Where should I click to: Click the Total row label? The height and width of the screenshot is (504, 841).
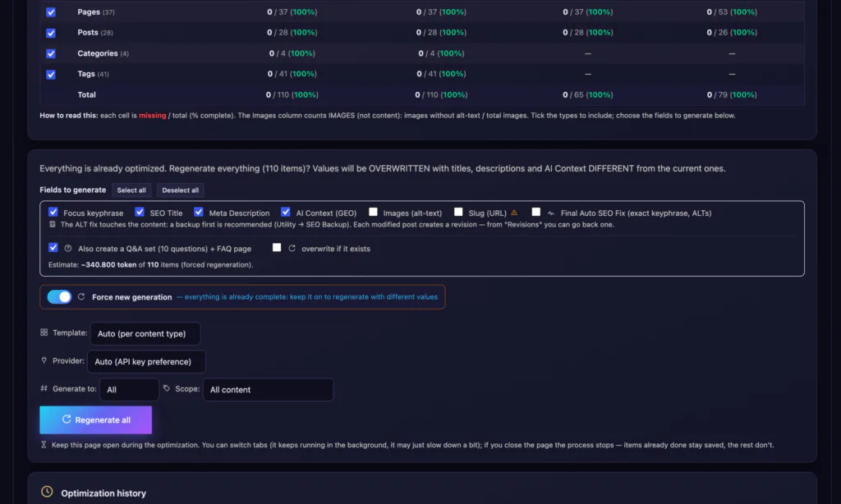(x=86, y=94)
